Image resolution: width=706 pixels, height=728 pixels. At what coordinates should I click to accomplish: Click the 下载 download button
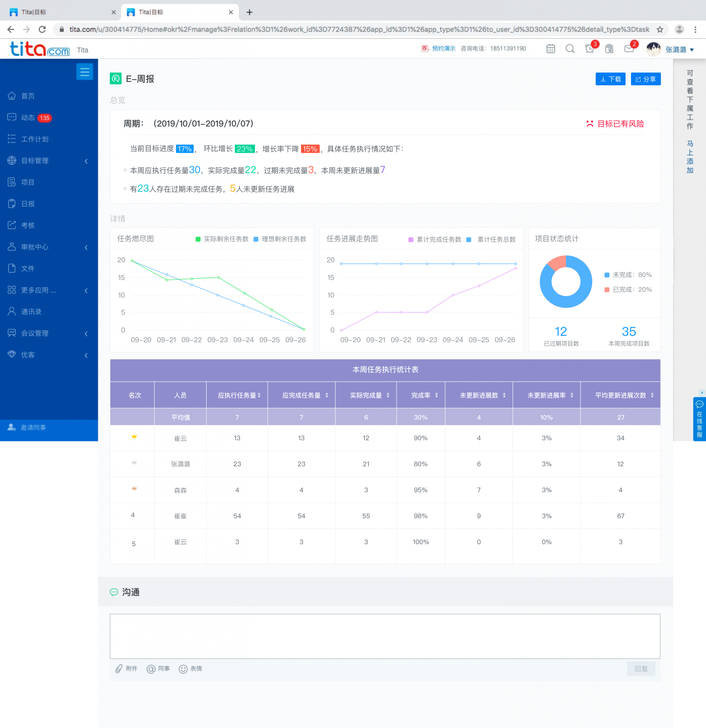tap(610, 79)
